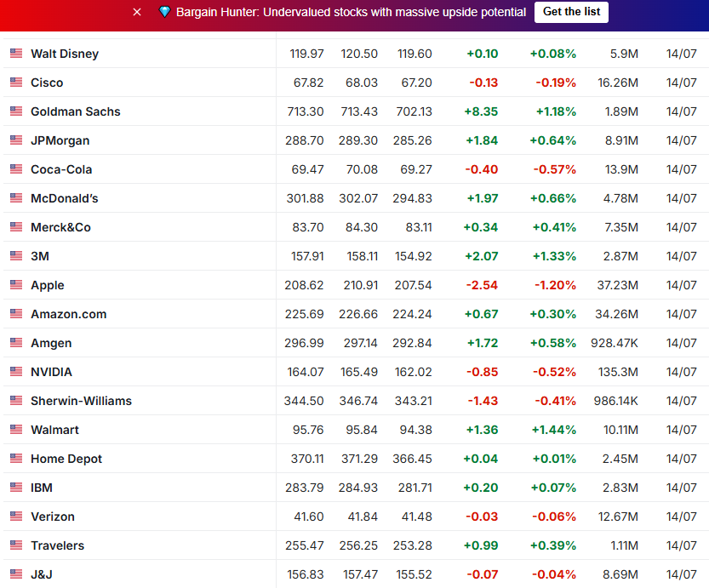Screen dimensions: 709x588
Task: Click the US flag beside Goldman Sachs
Action: [16, 111]
